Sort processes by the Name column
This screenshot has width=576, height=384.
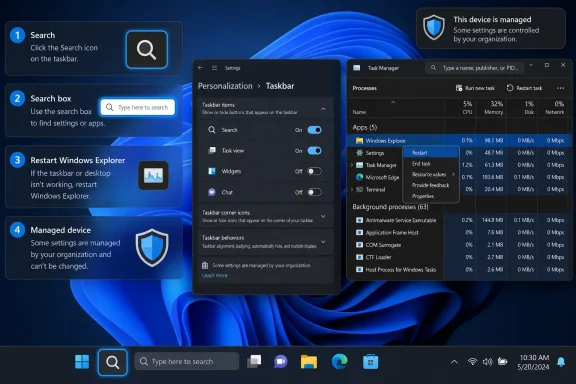click(359, 112)
